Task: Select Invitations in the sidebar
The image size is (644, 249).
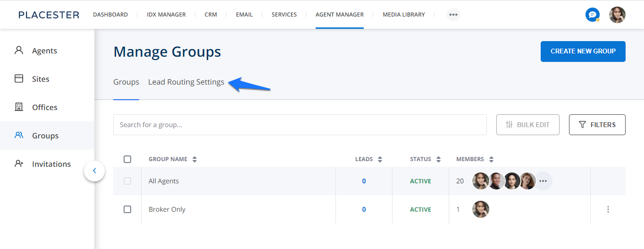Action: 51,164
